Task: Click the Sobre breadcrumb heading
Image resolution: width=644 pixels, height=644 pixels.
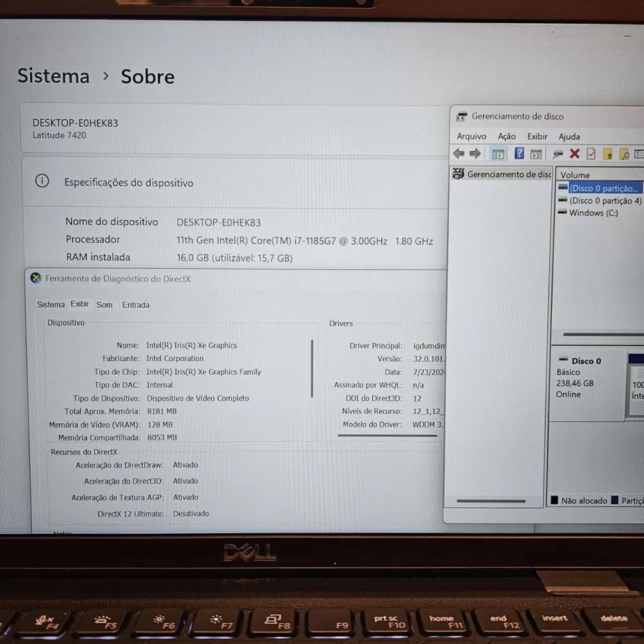Action: point(148,77)
